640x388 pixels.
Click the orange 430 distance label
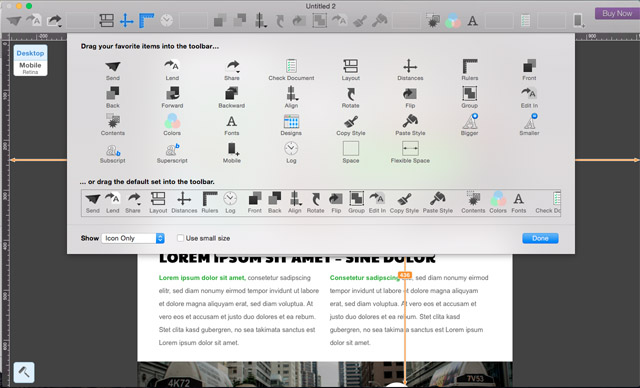tap(405, 275)
